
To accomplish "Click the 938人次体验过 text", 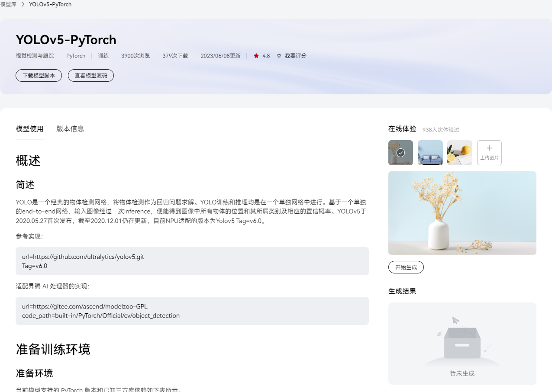I will pos(441,129).
